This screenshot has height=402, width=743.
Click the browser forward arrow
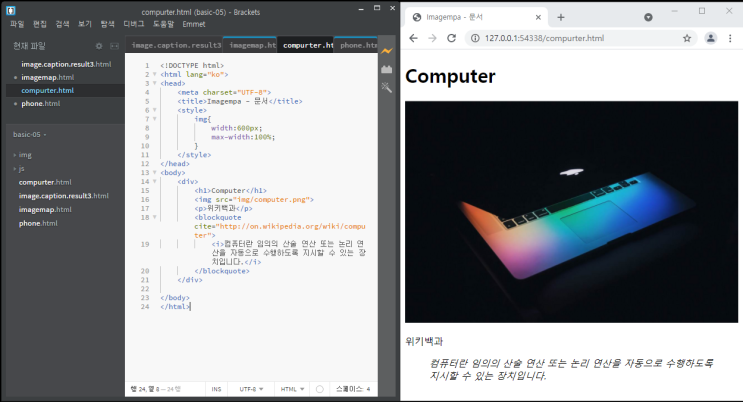(x=432, y=38)
